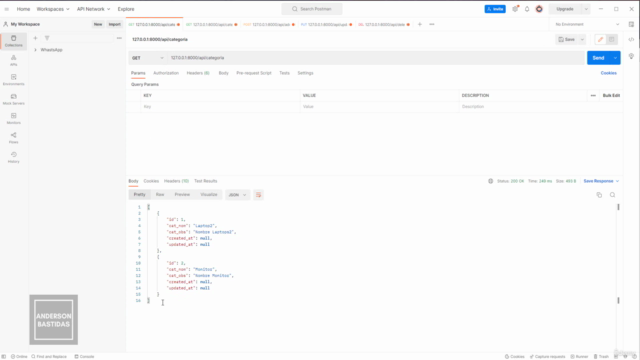Open the Monitors sidebar panel
This screenshot has width=640, height=360.
(13, 118)
